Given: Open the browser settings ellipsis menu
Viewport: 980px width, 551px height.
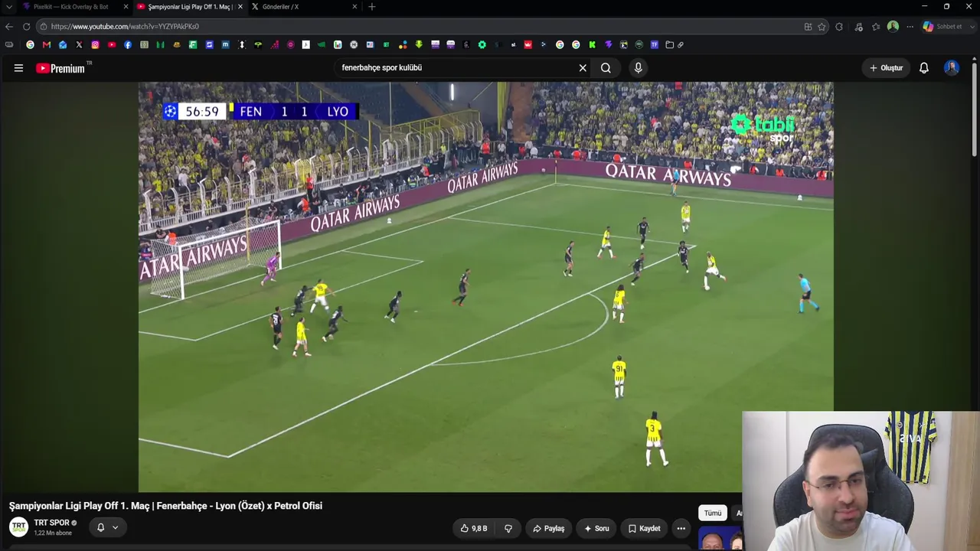Looking at the screenshot, I should coord(910,27).
